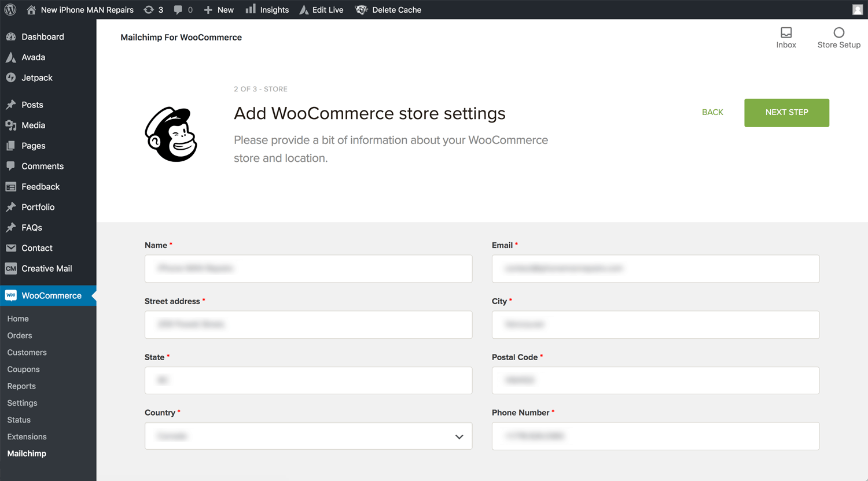
Task: Click the Postal Code input field
Action: [x=656, y=380]
